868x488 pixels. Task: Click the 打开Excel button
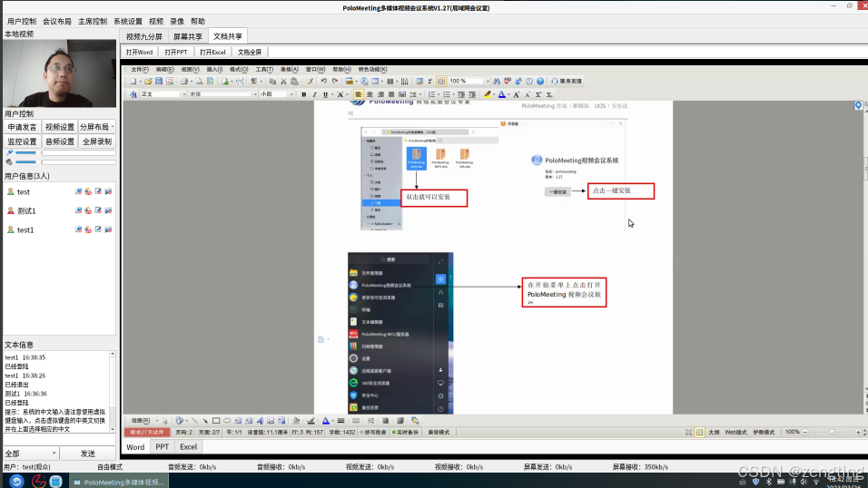pyautogui.click(x=212, y=52)
